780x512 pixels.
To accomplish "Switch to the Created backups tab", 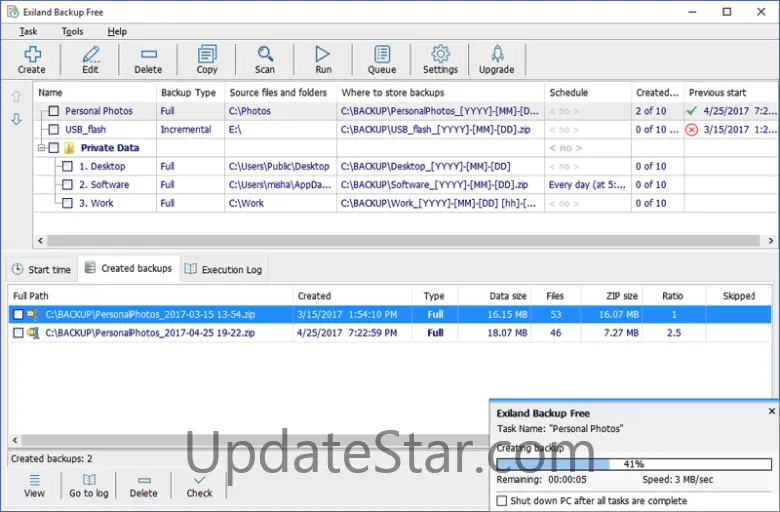I will pos(129,269).
